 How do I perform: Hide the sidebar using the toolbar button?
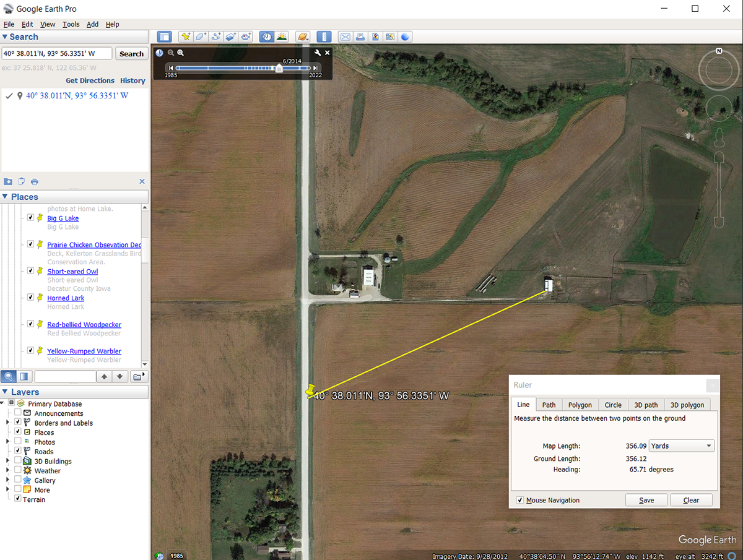tap(164, 37)
